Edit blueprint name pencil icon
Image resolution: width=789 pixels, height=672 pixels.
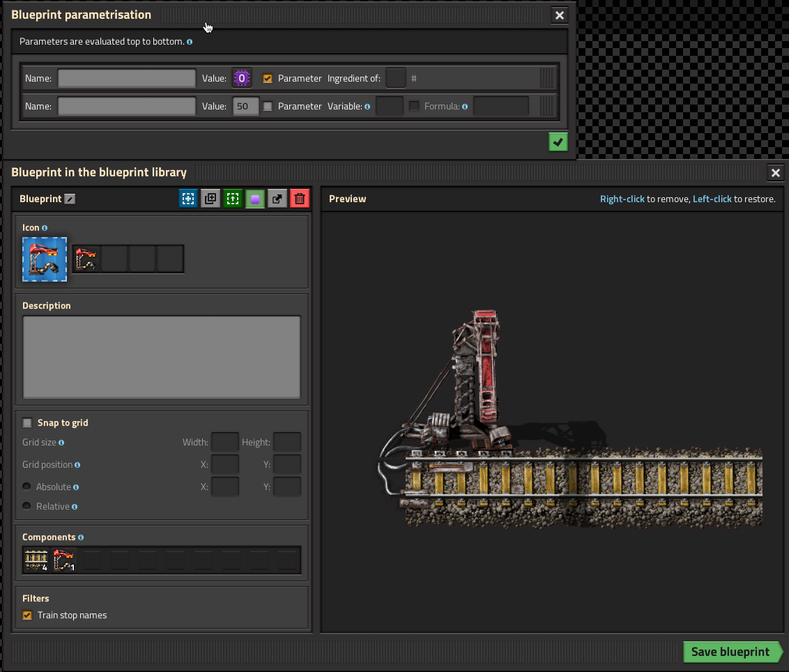(70, 199)
